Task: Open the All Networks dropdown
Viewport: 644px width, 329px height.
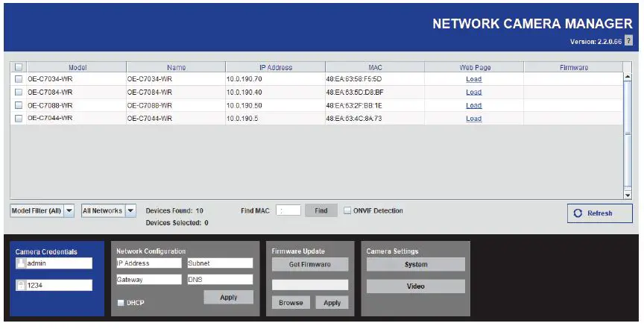Action: point(108,210)
